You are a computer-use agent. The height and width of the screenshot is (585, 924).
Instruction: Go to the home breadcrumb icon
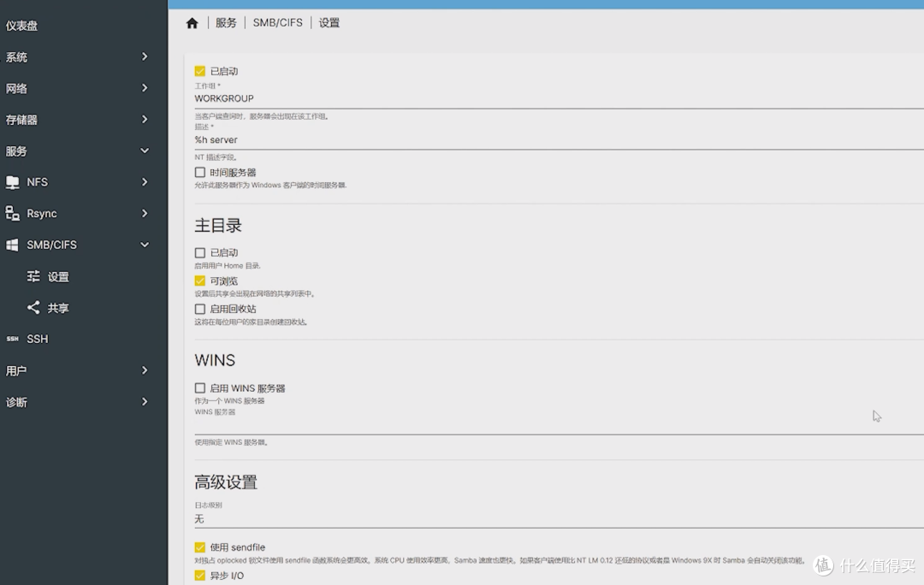coord(192,23)
